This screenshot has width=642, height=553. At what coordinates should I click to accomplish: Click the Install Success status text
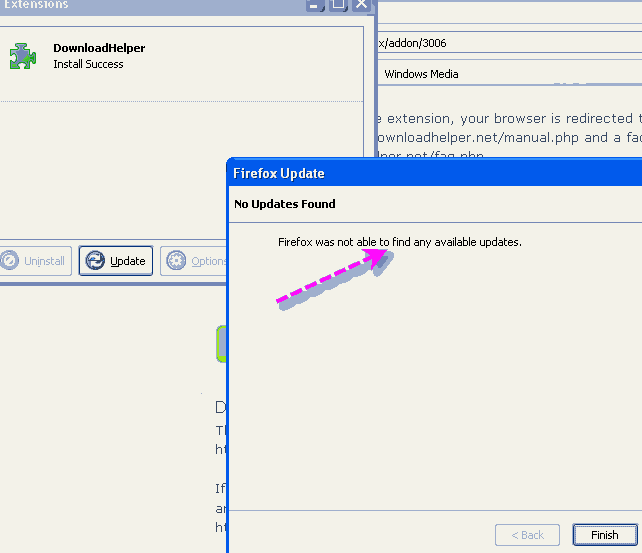click(88, 64)
